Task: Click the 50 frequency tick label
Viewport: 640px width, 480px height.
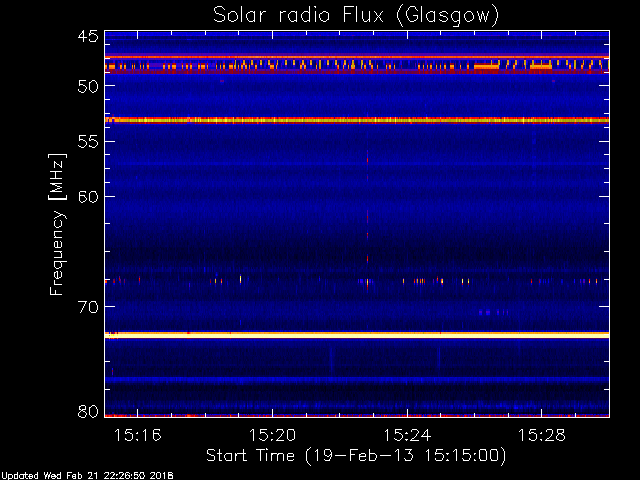Action: point(88,86)
